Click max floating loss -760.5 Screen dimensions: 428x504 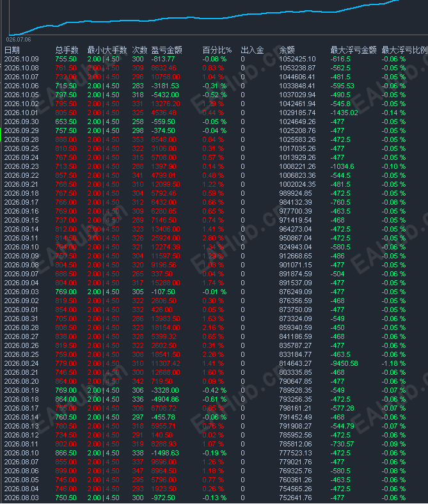[340, 203]
